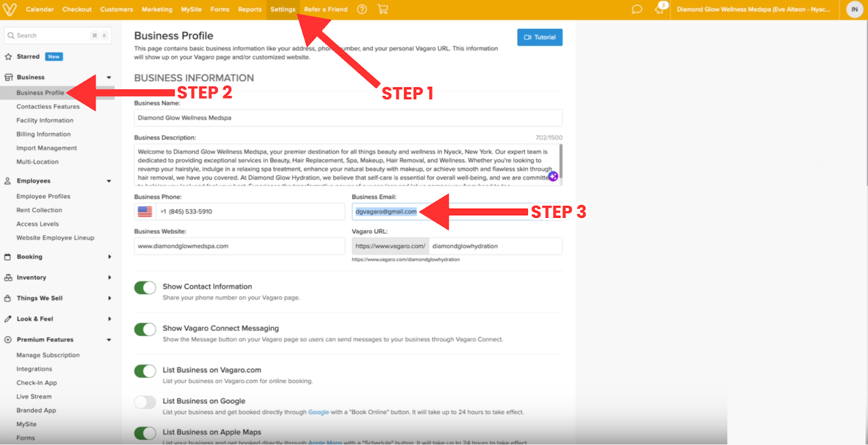Collapse the Business section arrow
The height and width of the screenshot is (445, 868).
[x=109, y=78]
